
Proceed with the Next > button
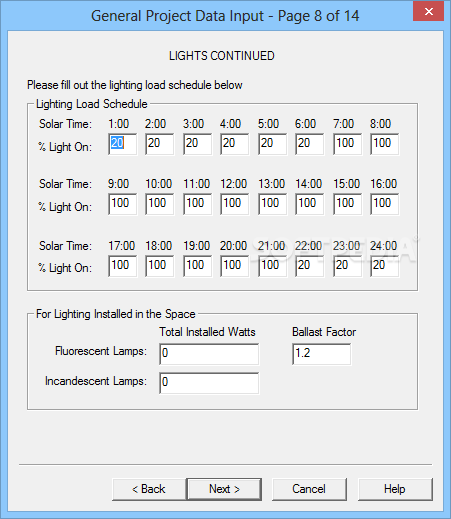(224, 489)
